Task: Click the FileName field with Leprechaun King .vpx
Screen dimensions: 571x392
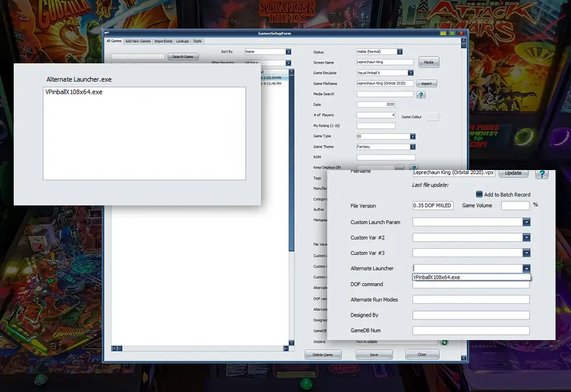Action: click(453, 173)
